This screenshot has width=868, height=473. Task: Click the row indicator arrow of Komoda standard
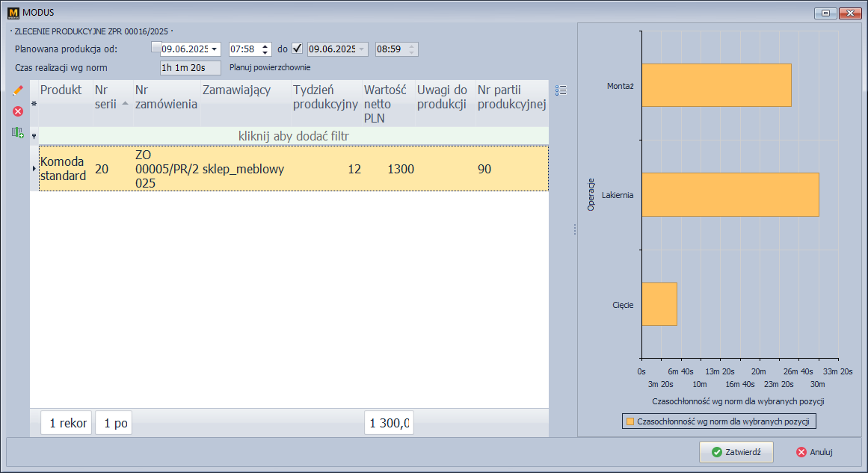coord(34,169)
